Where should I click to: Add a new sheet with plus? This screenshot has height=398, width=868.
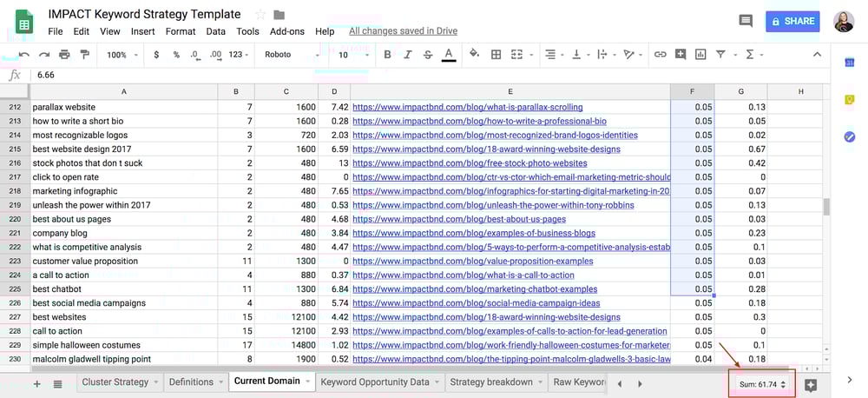[37, 383]
